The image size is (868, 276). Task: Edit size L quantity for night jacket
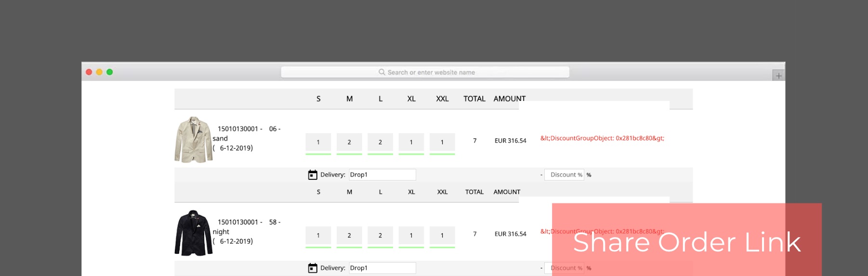pyautogui.click(x=380, y=236)
